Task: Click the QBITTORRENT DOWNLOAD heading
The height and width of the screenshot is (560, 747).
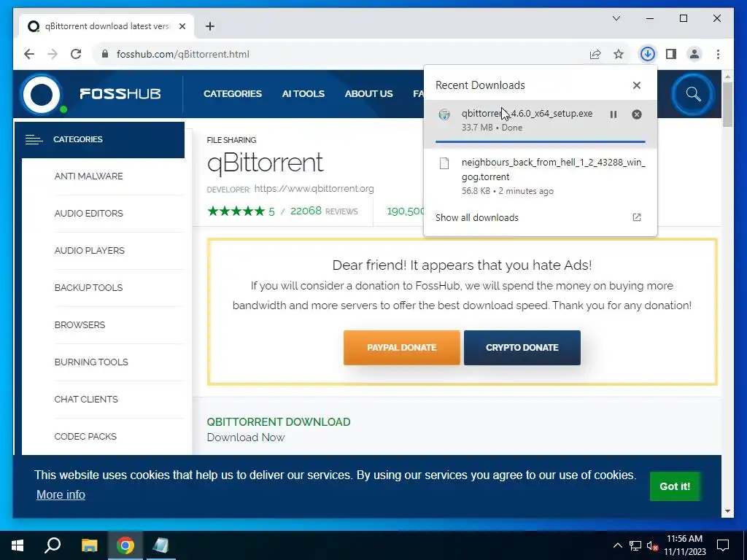Action: pyautogui.click(x=278, y=422)
